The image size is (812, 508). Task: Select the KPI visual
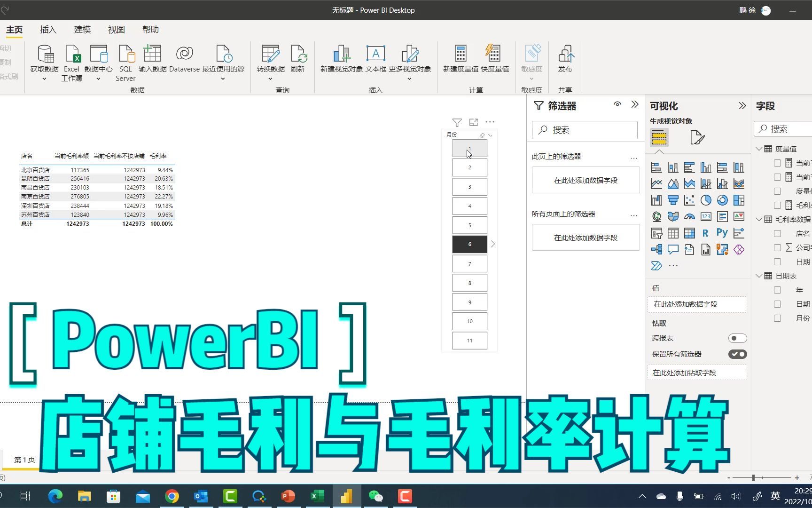[x=739, y=217]
